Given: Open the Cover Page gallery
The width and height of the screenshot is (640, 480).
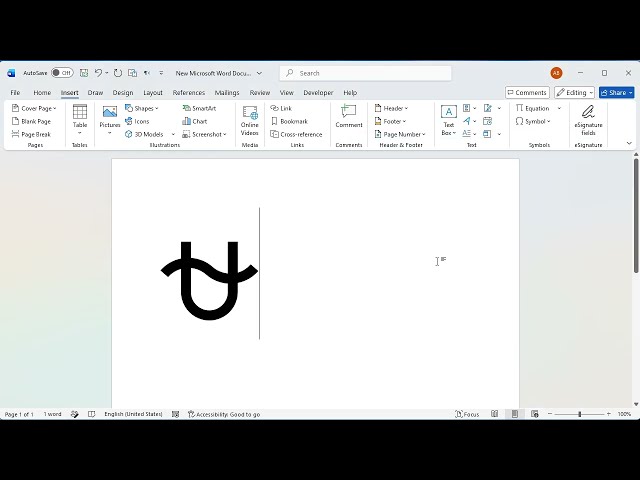Looking at the screenshot, I should (34, 108).
